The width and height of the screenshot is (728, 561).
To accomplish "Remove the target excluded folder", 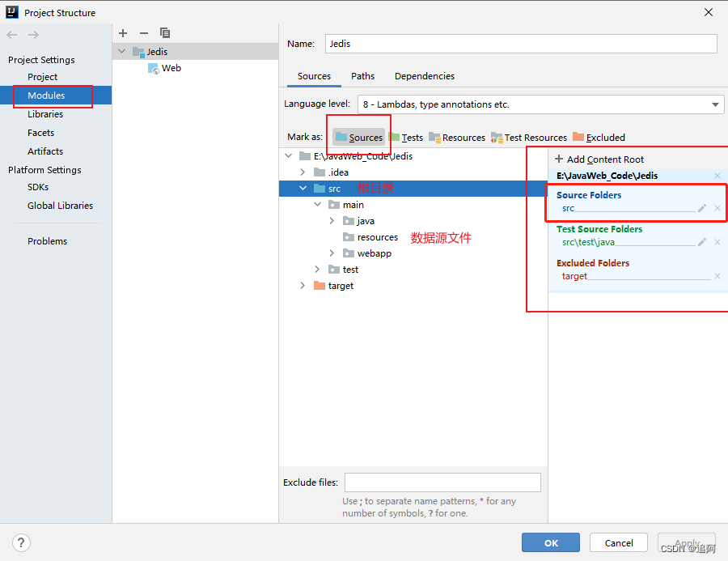I will click(x=717, y=275).
